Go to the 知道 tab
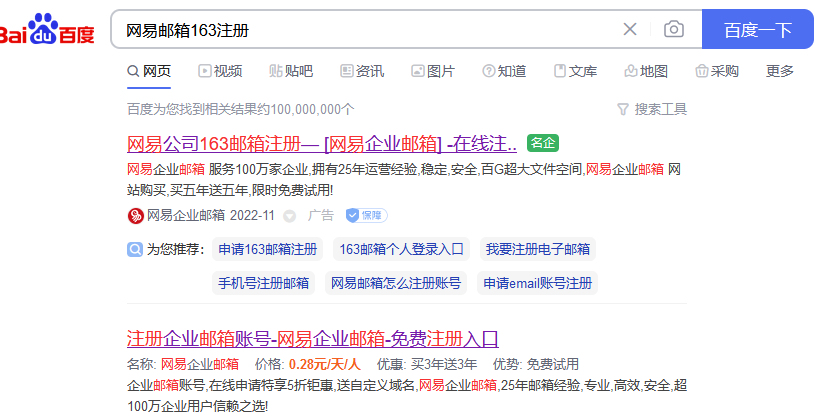This screenshot has height=413, width=840. (504, 71)
